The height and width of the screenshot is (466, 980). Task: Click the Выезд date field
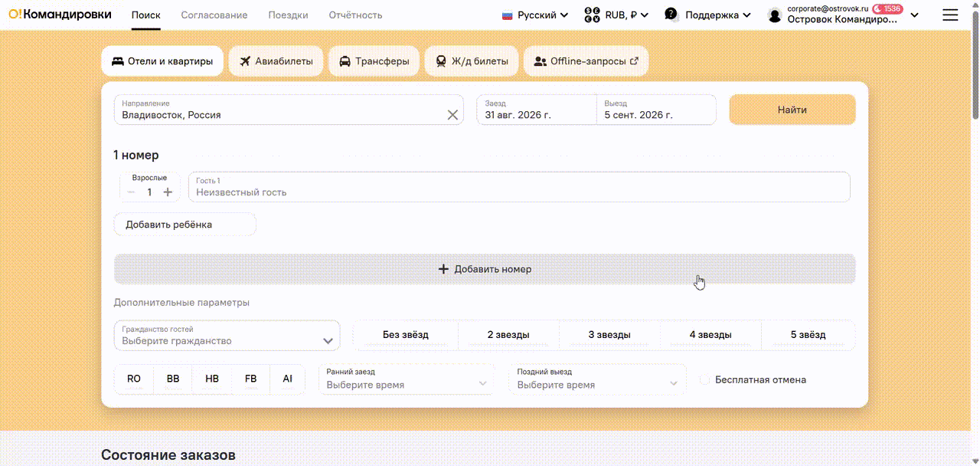tap(656, 110)
